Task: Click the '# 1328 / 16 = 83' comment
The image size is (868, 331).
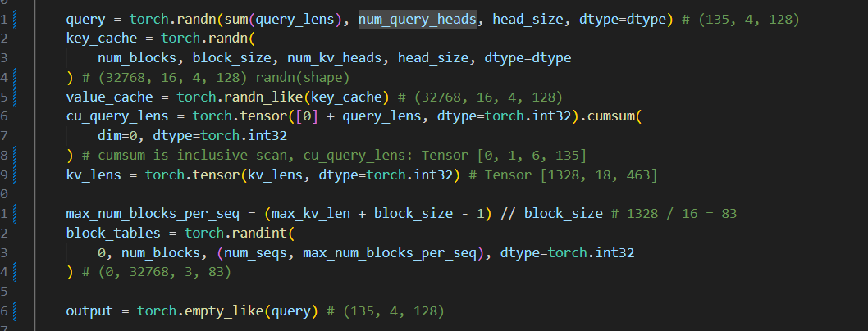Action: (x=674, y=214)
